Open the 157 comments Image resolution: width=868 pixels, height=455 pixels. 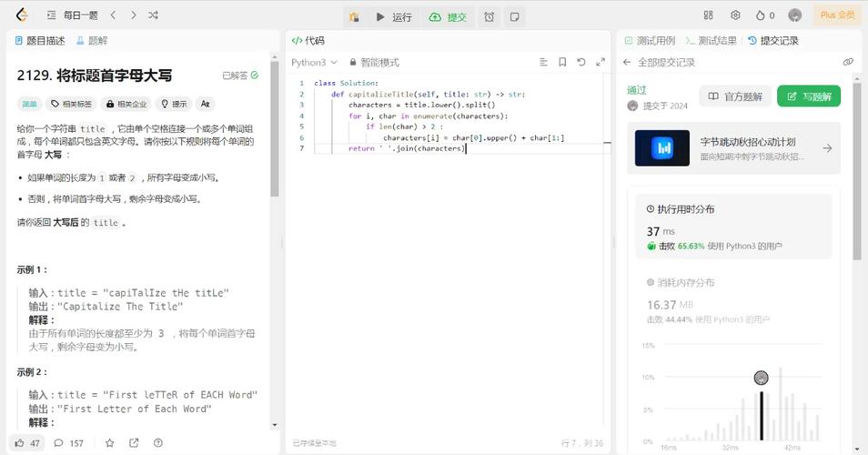(x=68, y=443)
